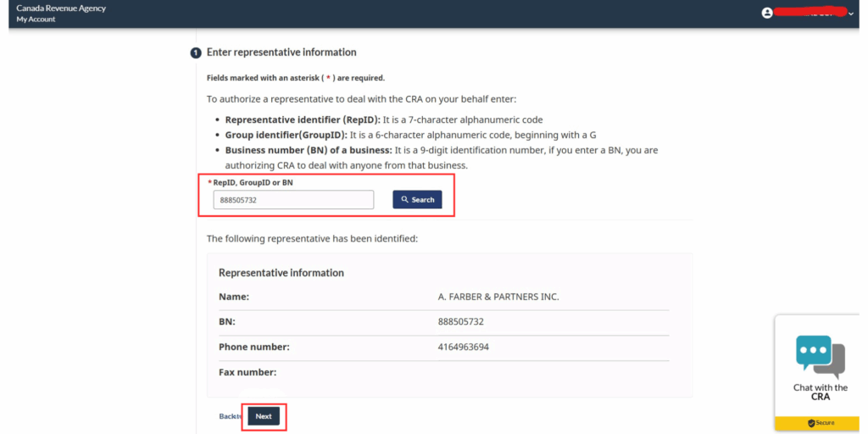Open the My Account link in header
This screenshot has width=868, height=434.
coord(36,19)
